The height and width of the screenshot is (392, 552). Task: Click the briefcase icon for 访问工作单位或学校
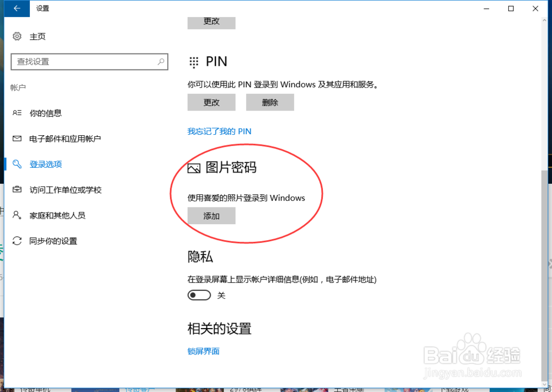tap(17, 189)
